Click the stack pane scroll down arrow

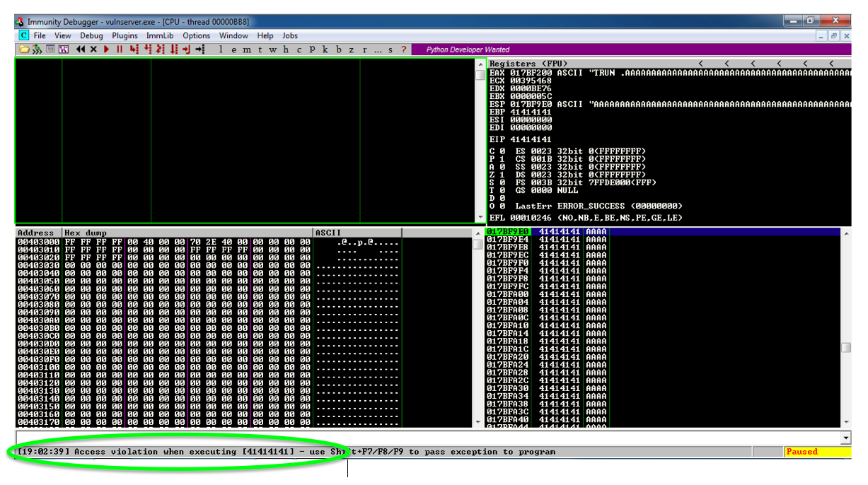pos(846,421)
